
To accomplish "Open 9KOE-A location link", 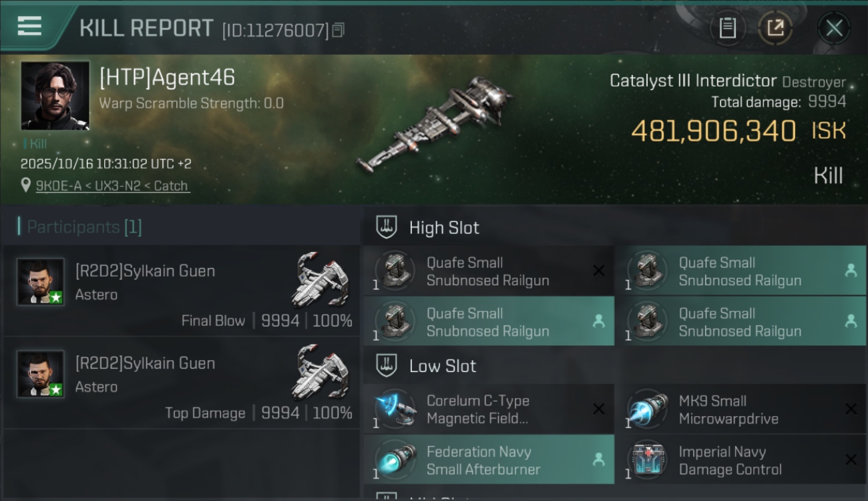I will (x=113, y=186).
